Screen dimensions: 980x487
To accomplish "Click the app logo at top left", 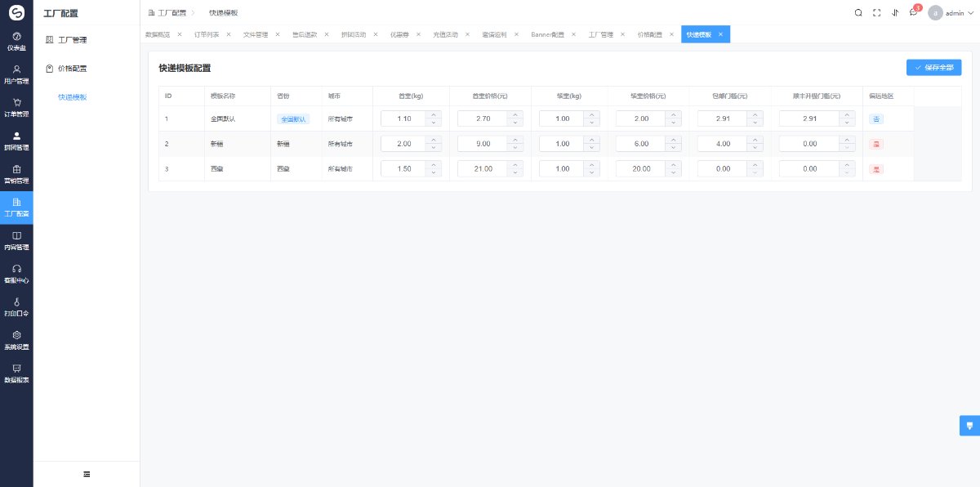I will 16,12.
